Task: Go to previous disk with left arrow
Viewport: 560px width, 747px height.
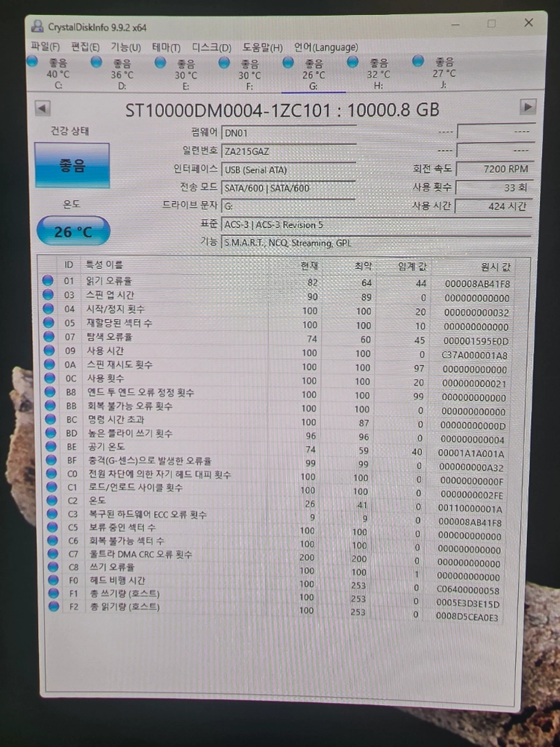Action: (43, 108)
